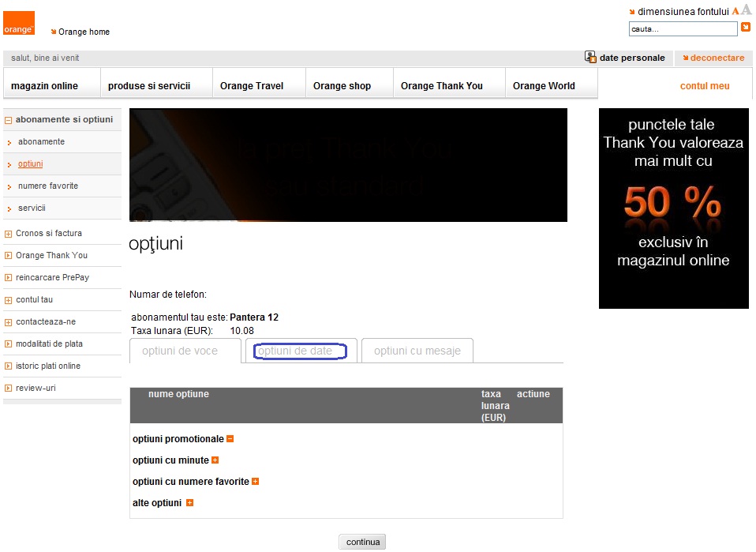This screenshot has height=552, width=756.
Task: Switch to optiuni de date tab
Action: [301, 351]
